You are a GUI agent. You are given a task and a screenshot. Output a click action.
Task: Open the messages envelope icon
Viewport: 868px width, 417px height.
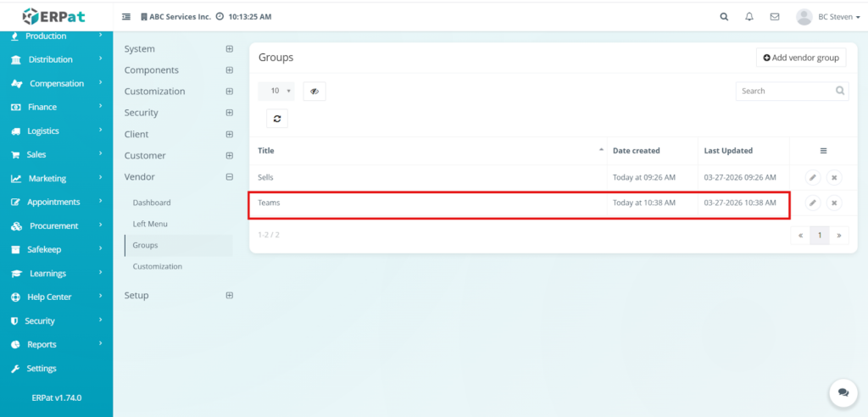[774, 16]
